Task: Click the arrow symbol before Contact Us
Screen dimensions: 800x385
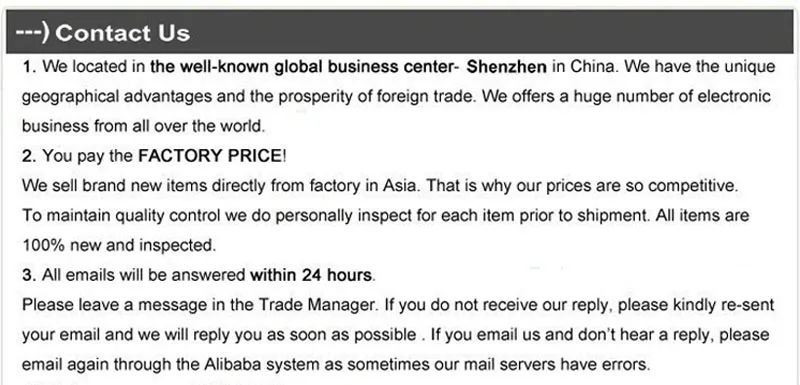Action: [x=33, y=32]
